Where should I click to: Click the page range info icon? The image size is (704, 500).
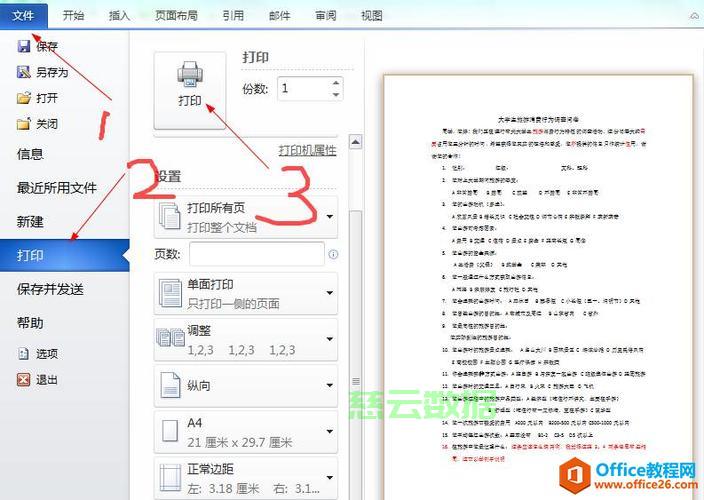333,255
